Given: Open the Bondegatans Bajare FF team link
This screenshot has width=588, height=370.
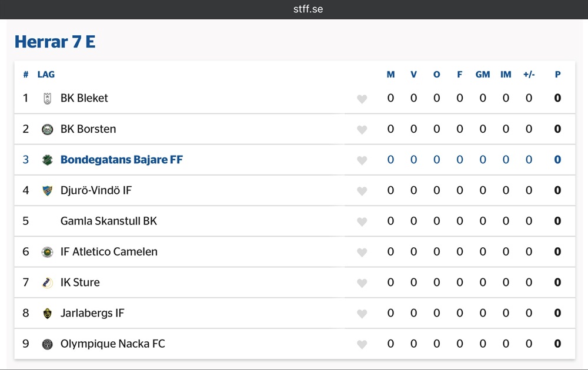Looking at the screenshot, I should [x=122, y=160].
